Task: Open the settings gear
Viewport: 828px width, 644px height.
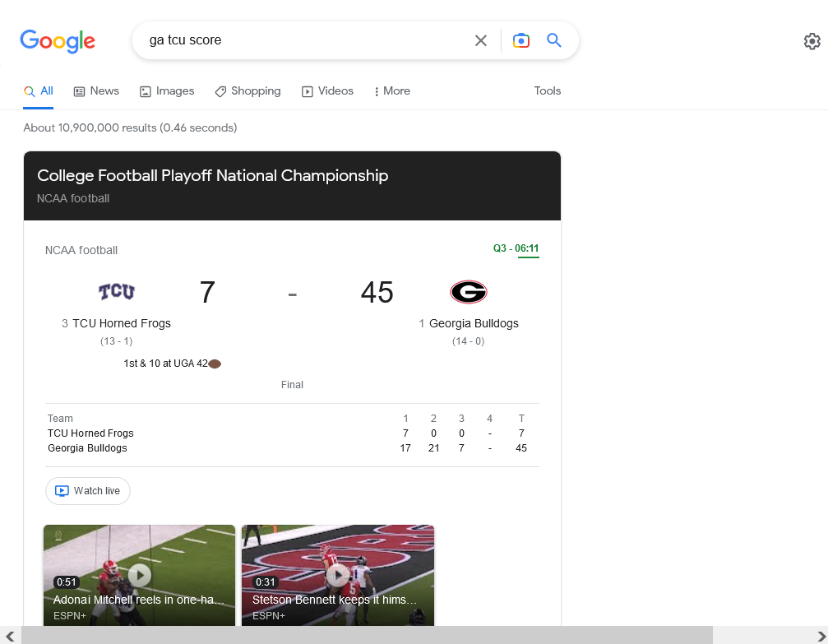Action: coord(812,41)
